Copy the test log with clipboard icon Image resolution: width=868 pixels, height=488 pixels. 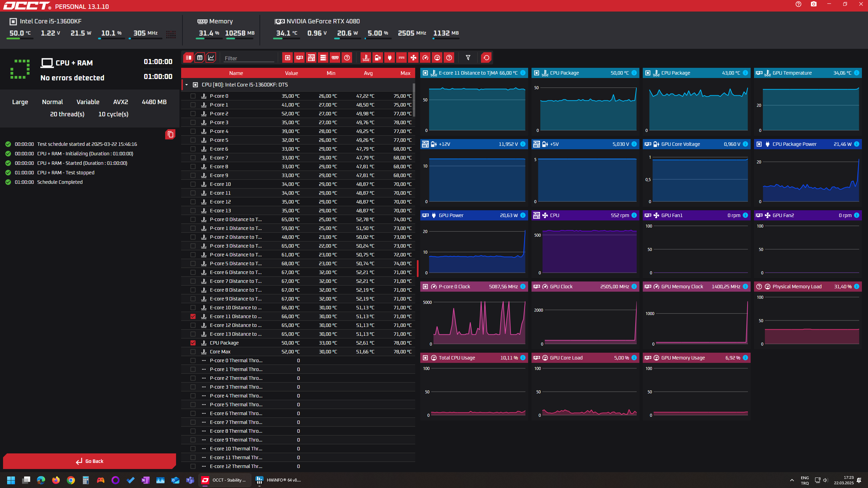tap(170, 135)
